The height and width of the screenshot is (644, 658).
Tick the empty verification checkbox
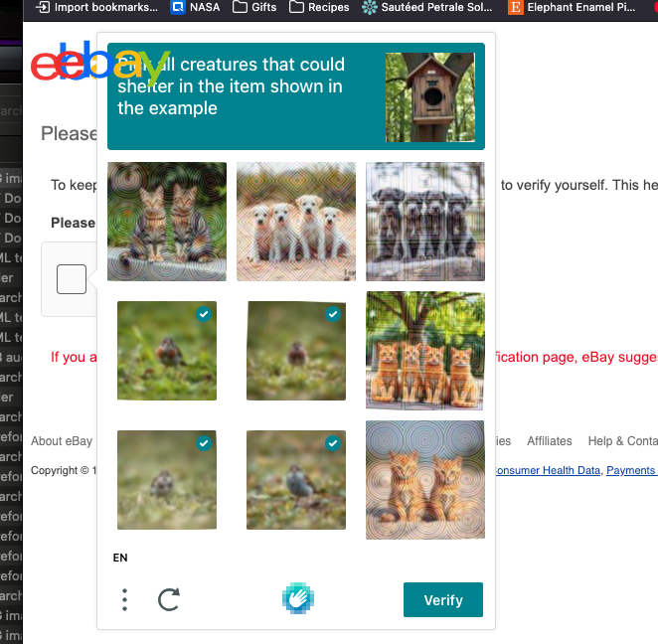pos(72,279)
